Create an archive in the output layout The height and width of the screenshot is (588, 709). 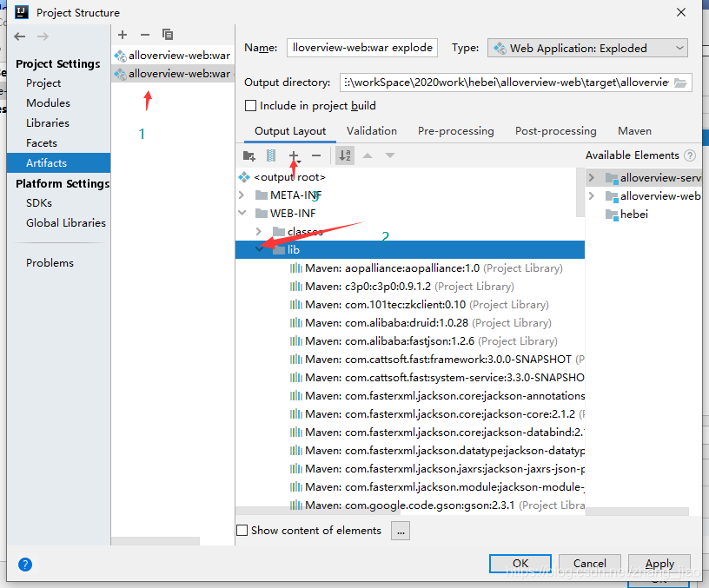click(x=269, y=154)
